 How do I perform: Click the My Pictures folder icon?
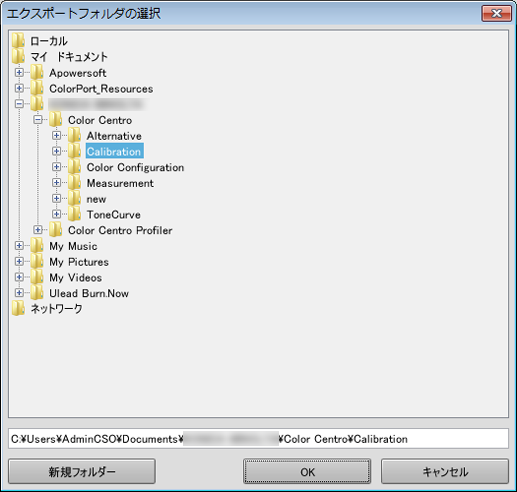(x=37, y=261)
